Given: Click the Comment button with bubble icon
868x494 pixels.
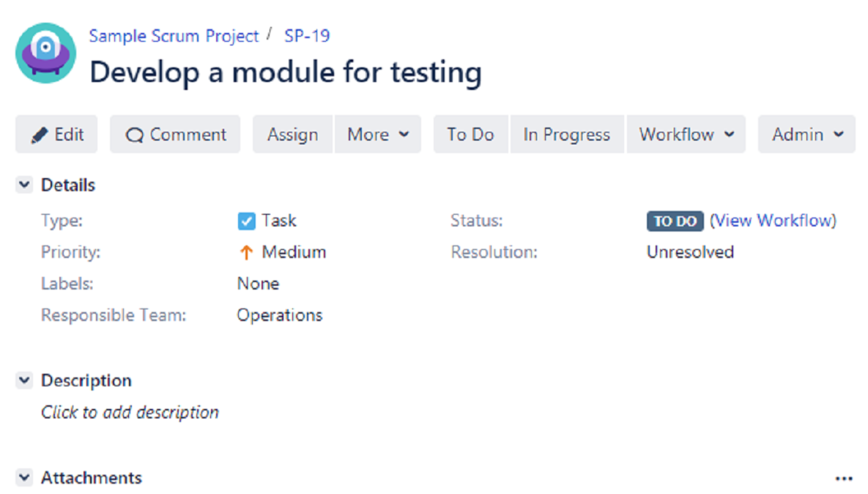Looking at the screenshot, I should [x=175, y=135].
